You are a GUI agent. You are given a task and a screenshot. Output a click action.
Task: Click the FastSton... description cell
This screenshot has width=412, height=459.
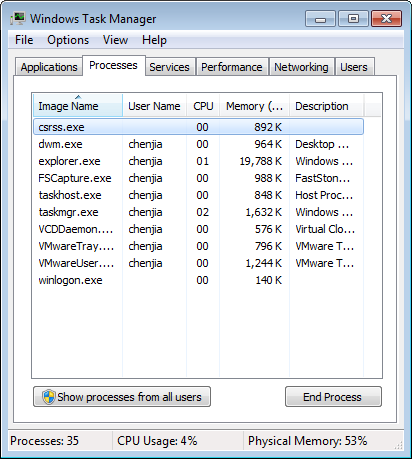coord(322,178)
